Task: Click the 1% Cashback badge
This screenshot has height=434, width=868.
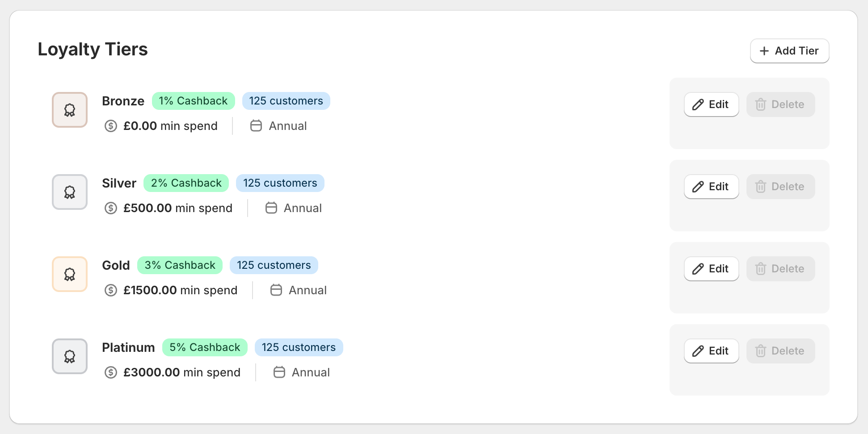Action: pos(193,101)
